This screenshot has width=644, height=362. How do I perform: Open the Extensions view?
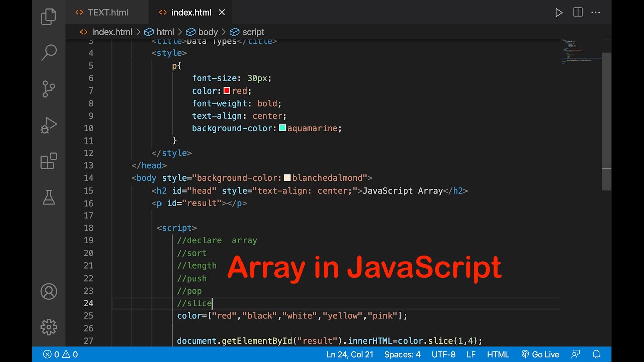point(49,161)
